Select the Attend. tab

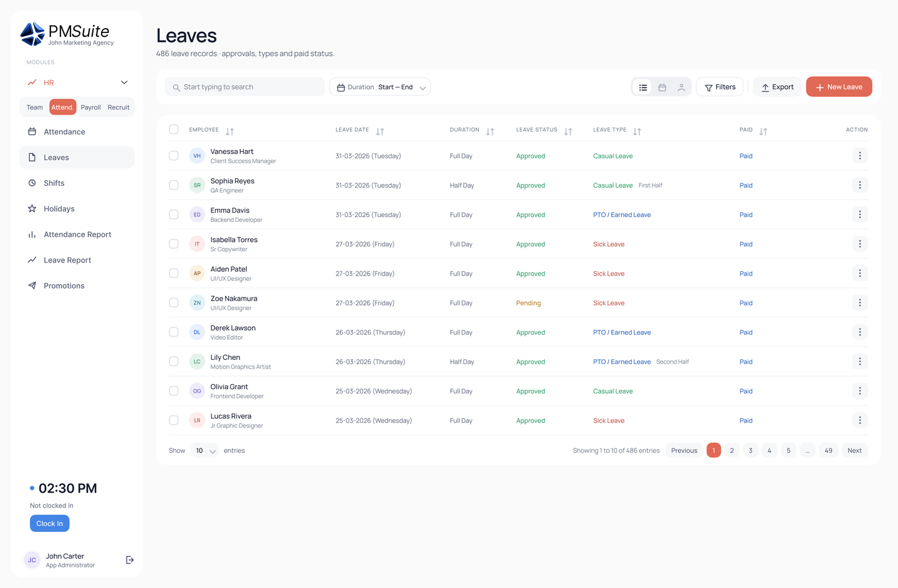[62, 107]
